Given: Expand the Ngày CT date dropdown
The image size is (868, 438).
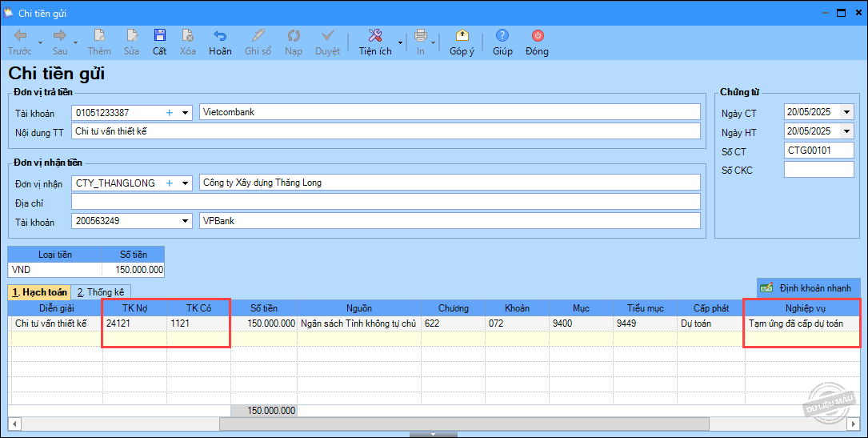Looking at the screenshot, I should pyautogui.click(x=846, y=112).
